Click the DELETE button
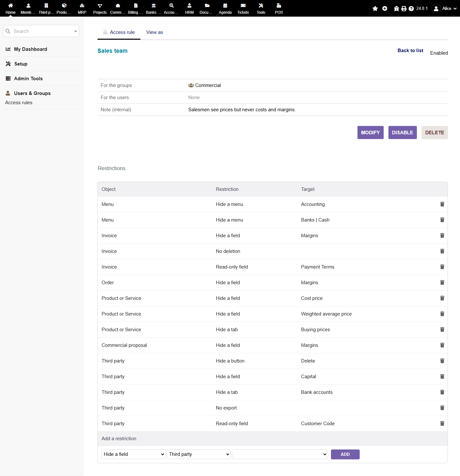The image size is (460, 476). click(x=435, y=133)
